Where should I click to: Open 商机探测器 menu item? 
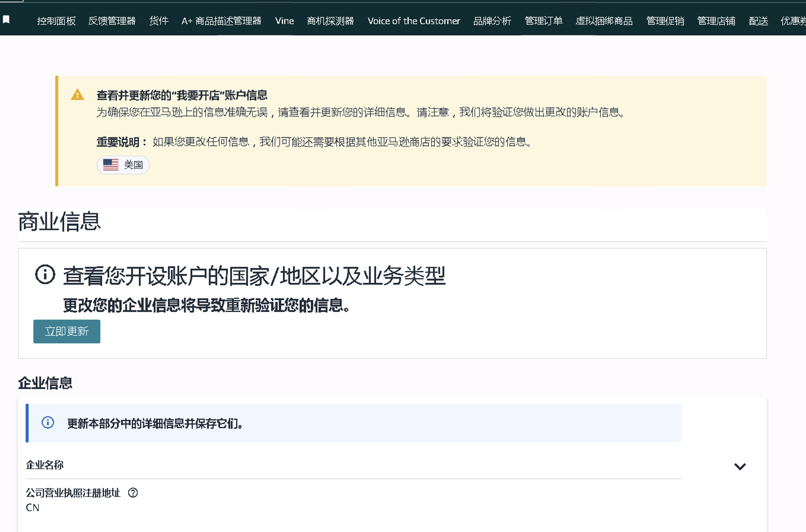click(x=330, y=21)
